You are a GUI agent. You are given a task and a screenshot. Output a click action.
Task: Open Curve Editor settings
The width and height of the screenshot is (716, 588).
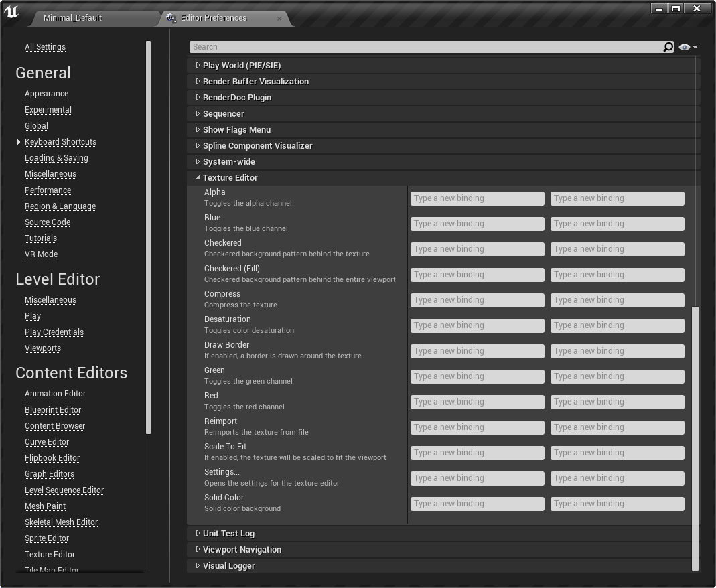[47, 442]
